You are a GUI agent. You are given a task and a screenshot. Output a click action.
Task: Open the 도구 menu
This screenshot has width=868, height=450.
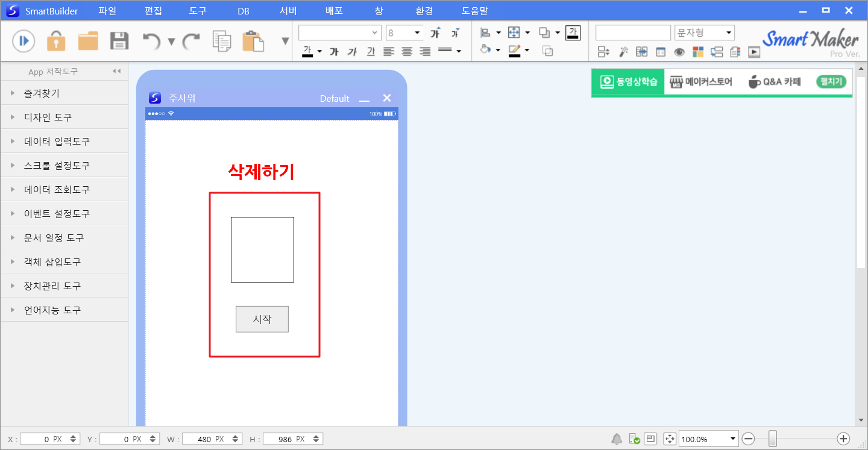click(x=198, y=11)
